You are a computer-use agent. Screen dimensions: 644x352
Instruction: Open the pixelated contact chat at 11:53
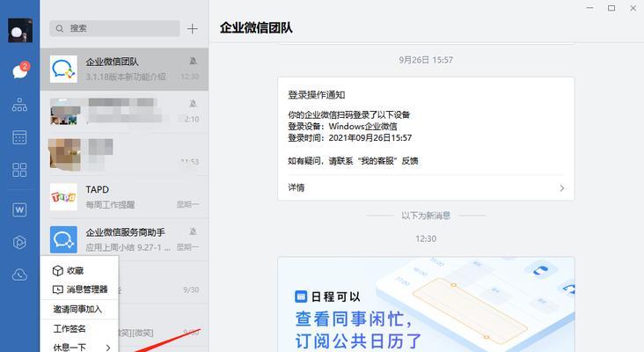124,154
